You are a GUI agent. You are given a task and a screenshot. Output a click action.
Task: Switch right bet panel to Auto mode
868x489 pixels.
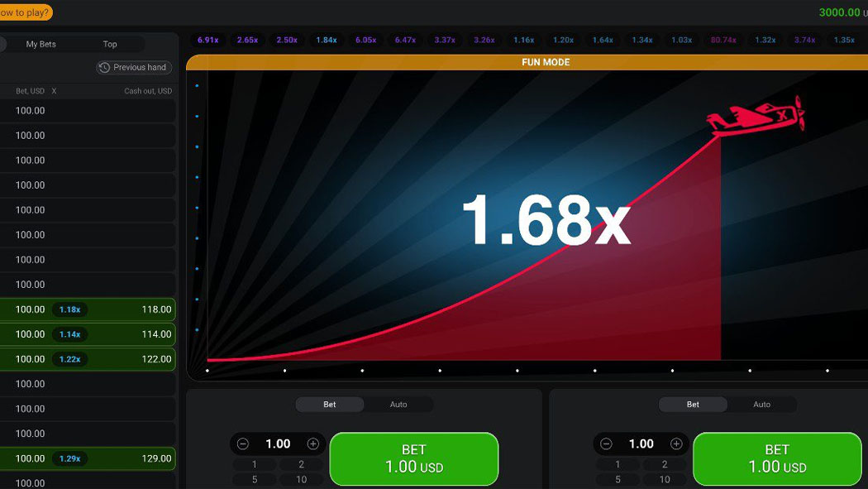tap(761, 405)
